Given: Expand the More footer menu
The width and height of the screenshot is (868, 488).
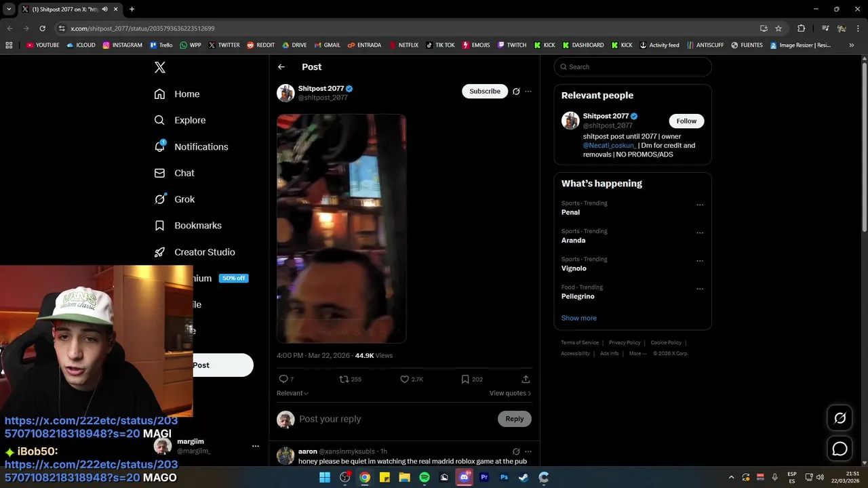Looking at the screenshot, I should [x=637, y=353].
